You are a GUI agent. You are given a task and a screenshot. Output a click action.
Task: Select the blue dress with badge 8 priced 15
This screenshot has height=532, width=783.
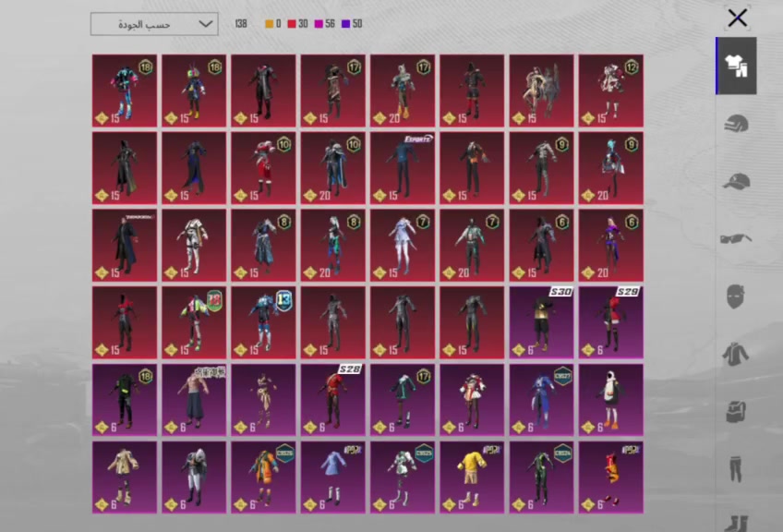[x=264, y=246]
